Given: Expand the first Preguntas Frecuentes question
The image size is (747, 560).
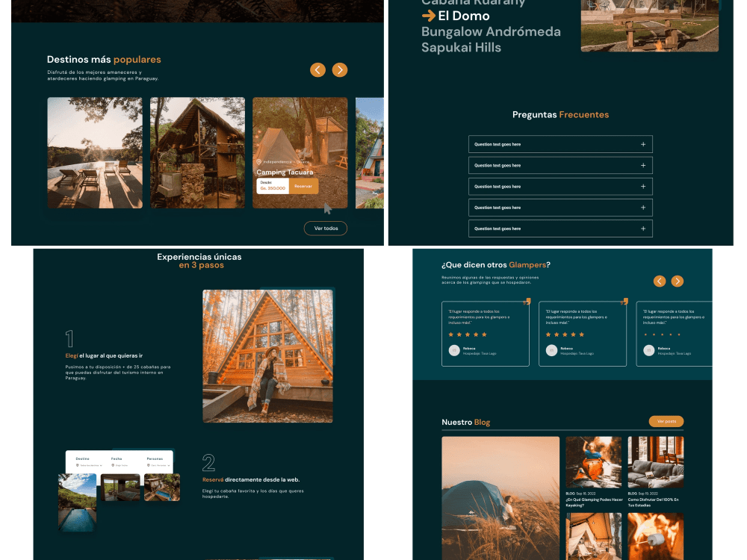Looking at the screenshot, I should point(642,144).
